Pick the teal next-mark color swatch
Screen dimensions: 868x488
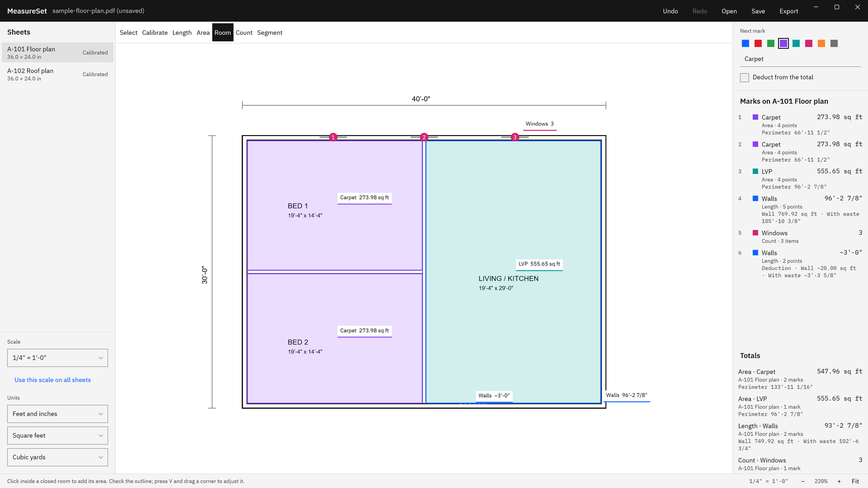tap(796, 43)
